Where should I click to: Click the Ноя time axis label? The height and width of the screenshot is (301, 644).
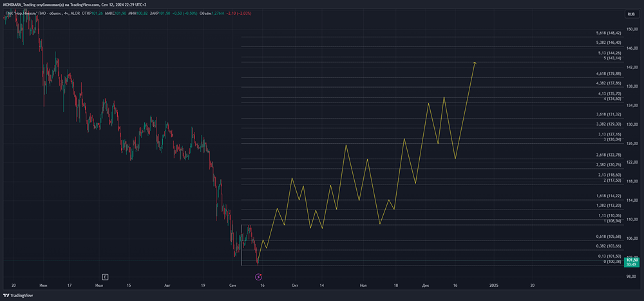[x=363, y=284]
